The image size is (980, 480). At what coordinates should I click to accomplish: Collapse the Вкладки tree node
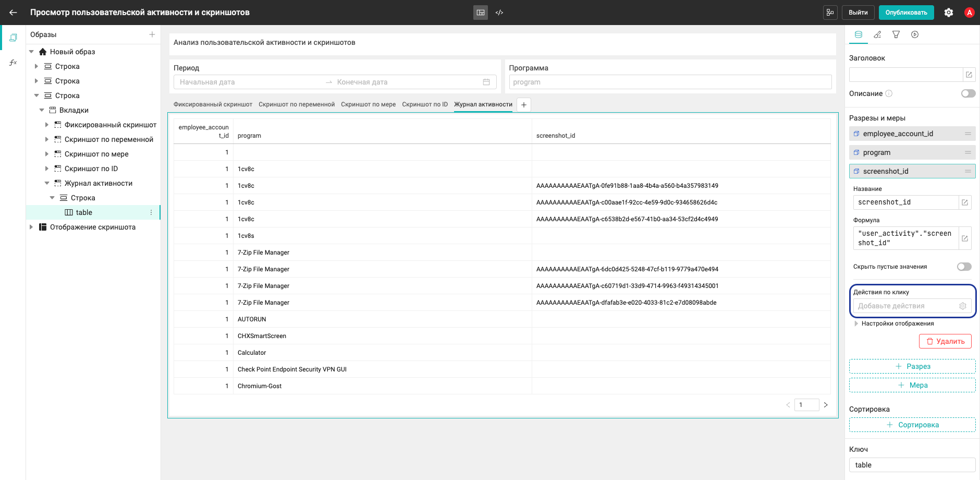[x=42, y=110]
